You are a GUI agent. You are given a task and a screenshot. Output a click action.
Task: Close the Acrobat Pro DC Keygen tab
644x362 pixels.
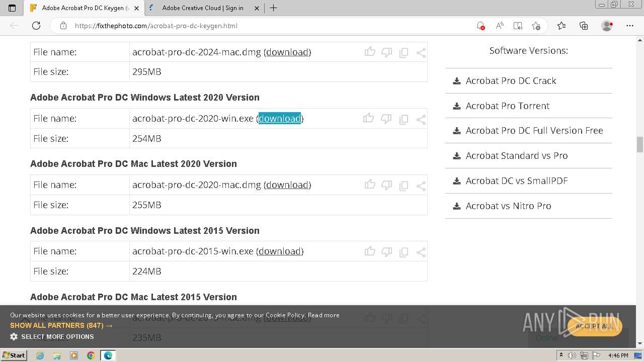pyautogui.click(x=137, y=8)
